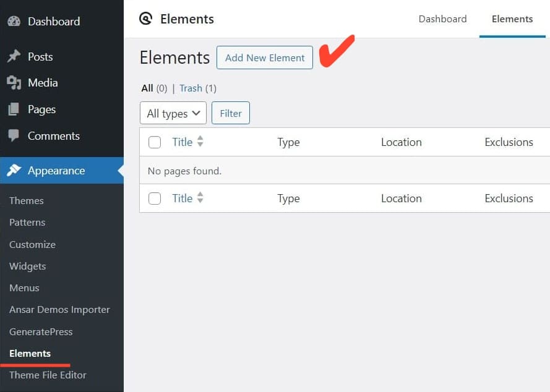
Task: Open Elements submenu item in sidebar
Action: tap(30, 354)
